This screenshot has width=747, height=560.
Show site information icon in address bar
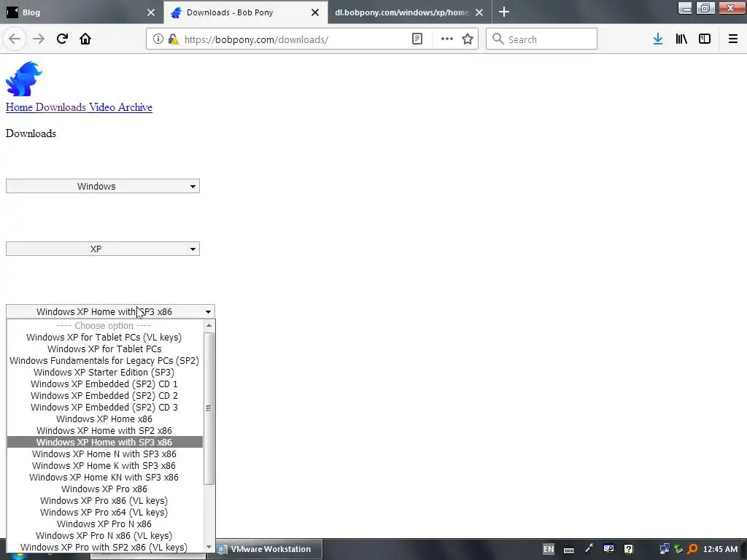pyautogui.click(x=158, y=39)
